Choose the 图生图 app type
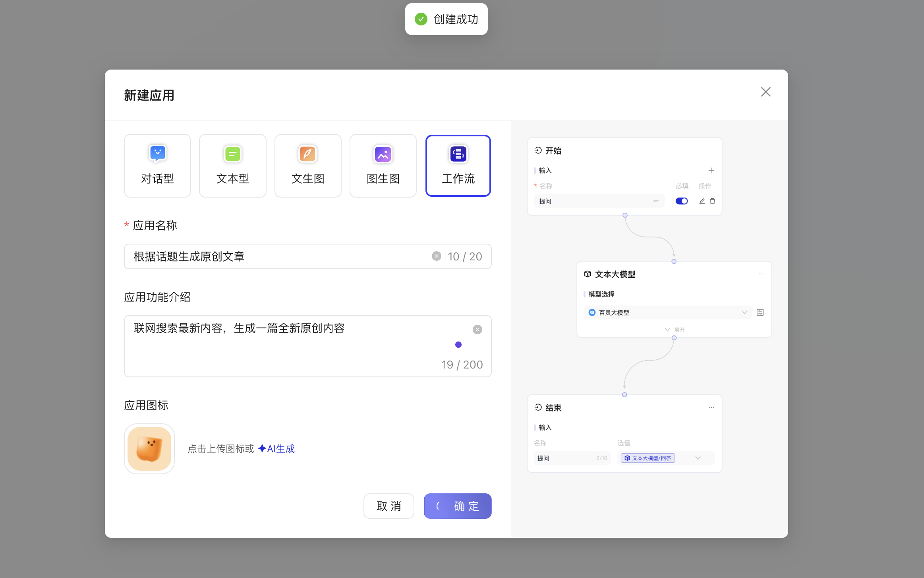 pos(383,166)
